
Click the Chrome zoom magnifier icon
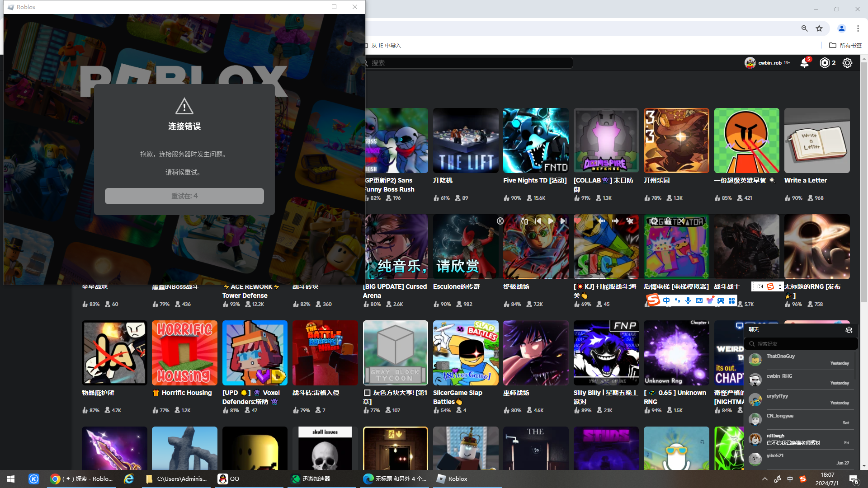pos(805,28)
